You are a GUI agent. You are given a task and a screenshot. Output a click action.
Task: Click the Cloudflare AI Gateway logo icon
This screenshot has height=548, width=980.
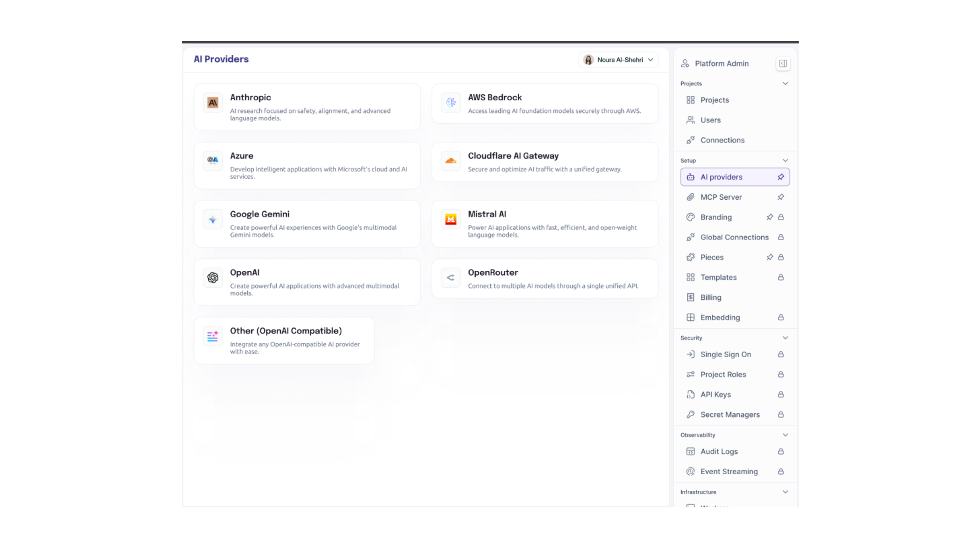coord(451,161)
